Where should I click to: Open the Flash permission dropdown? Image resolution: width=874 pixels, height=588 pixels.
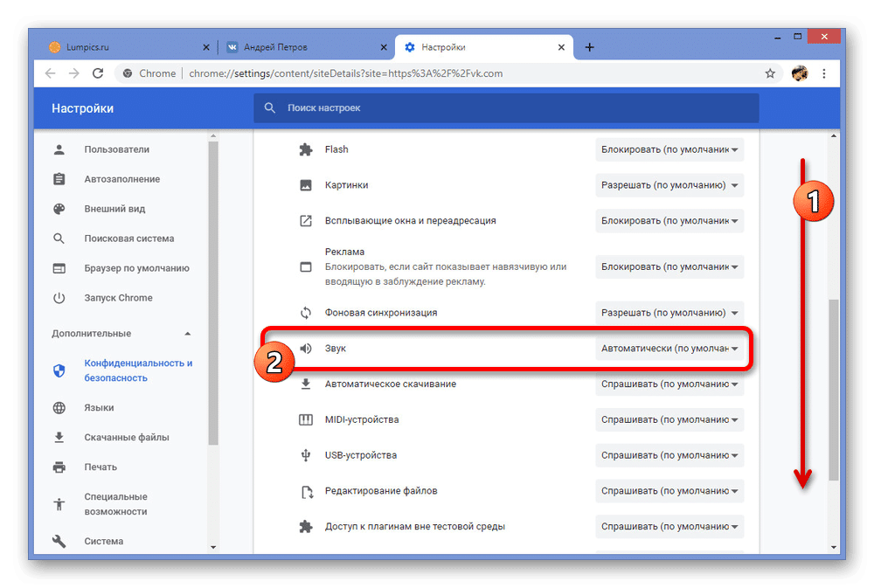tap(669, 149)
